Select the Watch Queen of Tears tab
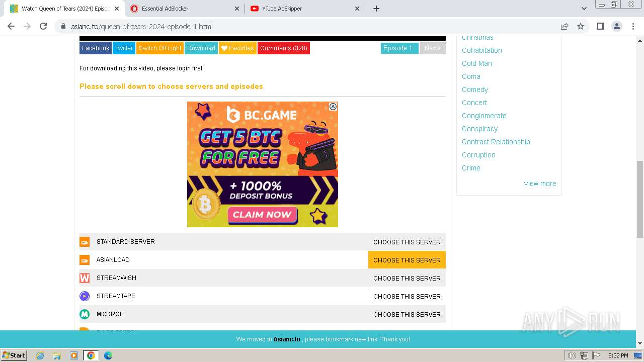Image resolution: width=644 pixels, height=362 pixels. coord(64,9)
